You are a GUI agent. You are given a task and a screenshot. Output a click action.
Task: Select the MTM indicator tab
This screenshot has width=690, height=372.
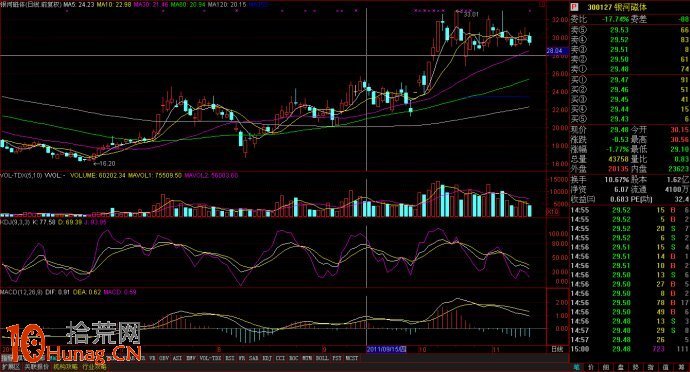(x=308, y=358)
